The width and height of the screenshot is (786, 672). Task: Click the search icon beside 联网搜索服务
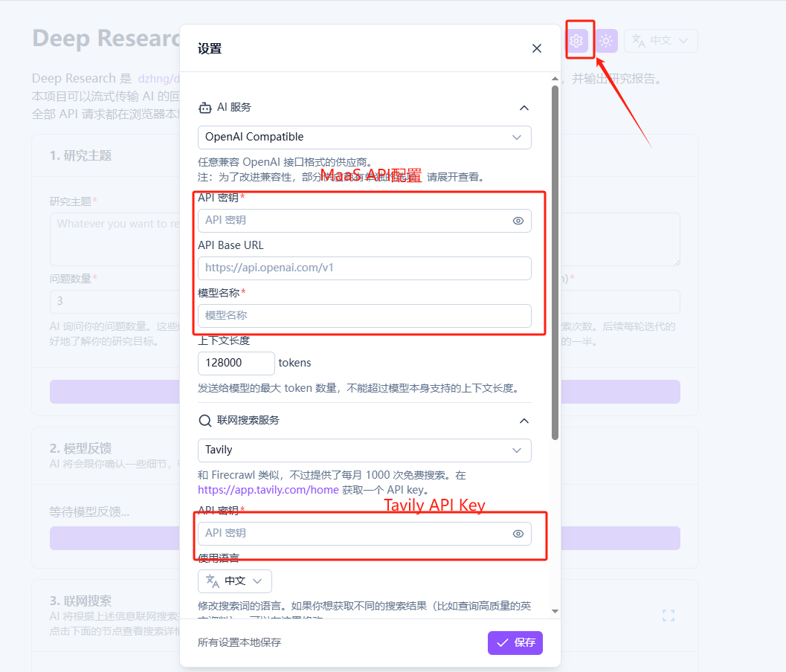click(204, 421)
